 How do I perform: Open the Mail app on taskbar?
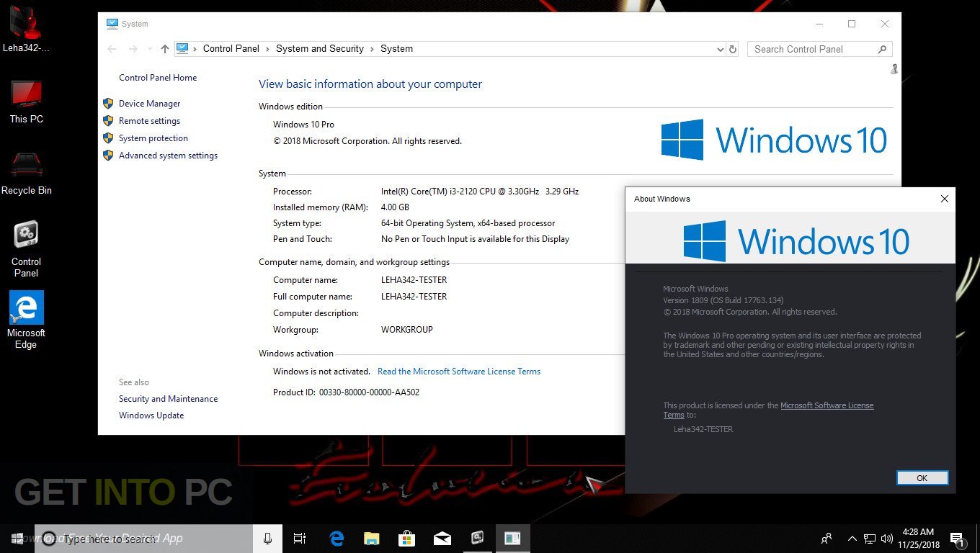442,538
